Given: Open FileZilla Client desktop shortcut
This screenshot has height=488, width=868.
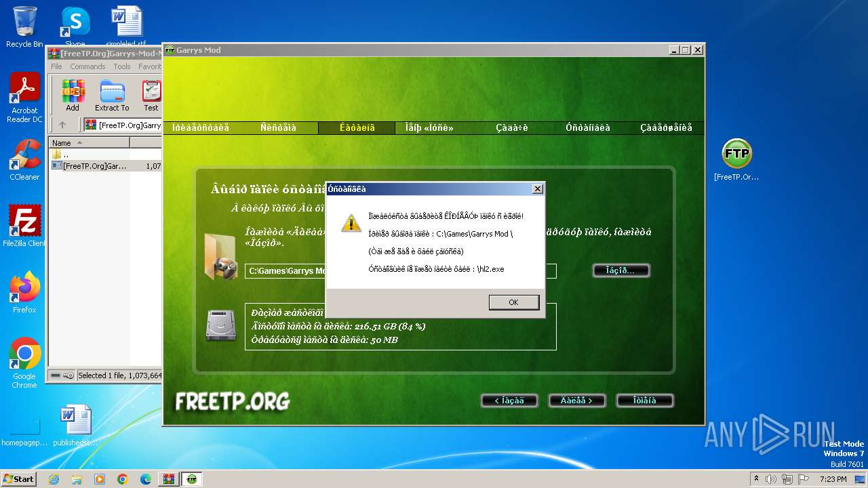Looking at the screenshot, I should coord(24,226).
